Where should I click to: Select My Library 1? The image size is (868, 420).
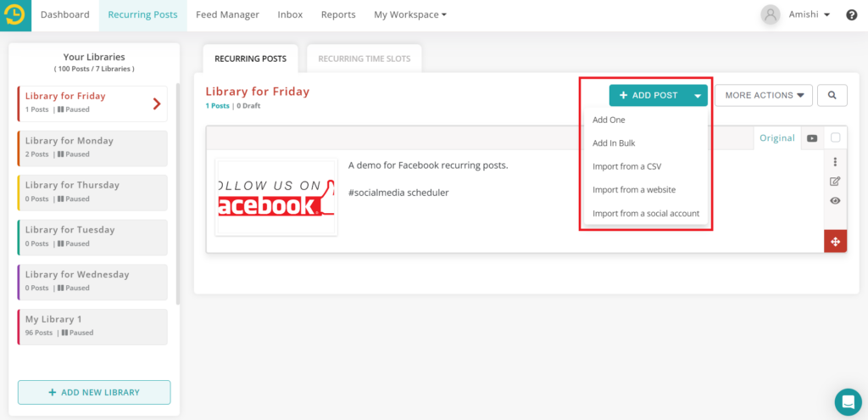pyautogui.click(x=92, y=327)
